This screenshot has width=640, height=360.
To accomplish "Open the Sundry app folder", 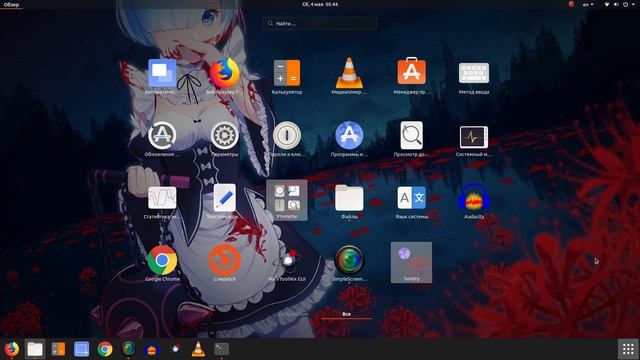I will click(411, 262).
